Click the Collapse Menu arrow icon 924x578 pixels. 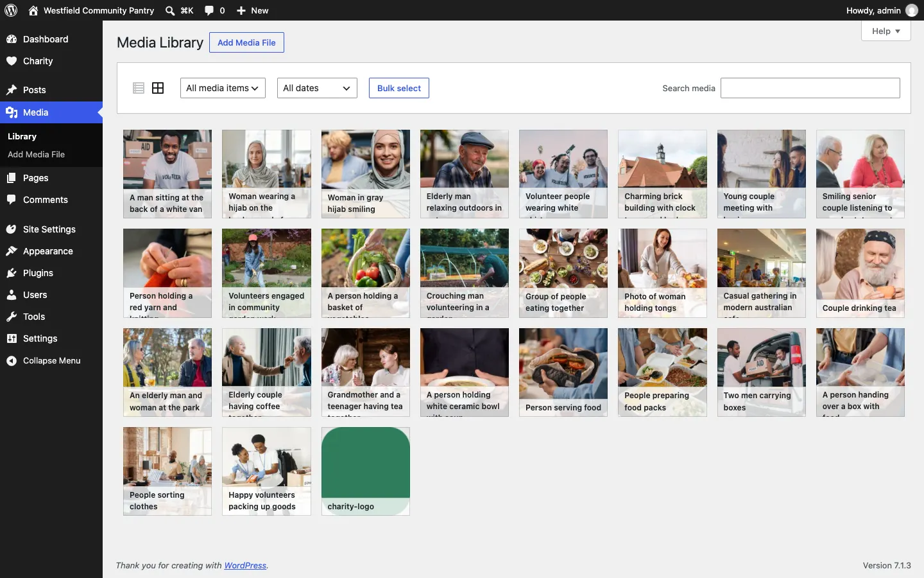[x=12, y=361]
